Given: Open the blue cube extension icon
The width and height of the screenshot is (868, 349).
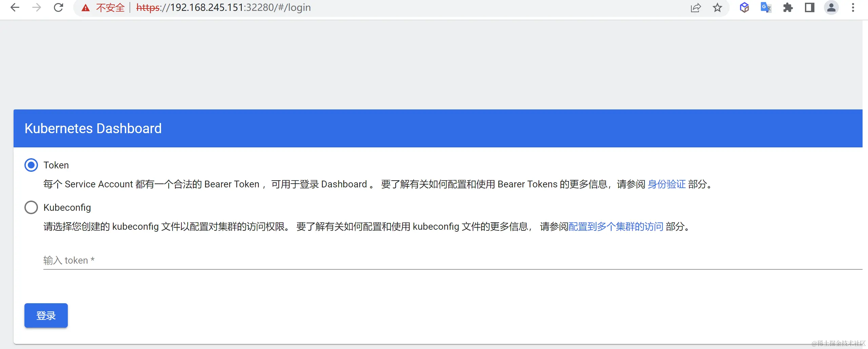Looking at the screenshot, I should (744, 7).
